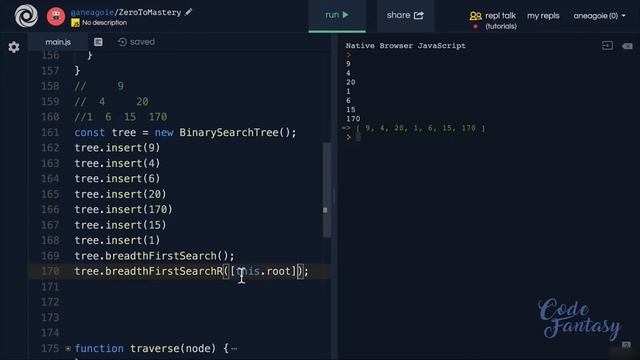The width and height of the screenshot is (640, 360).
Task: Click Native Browser JavaScript console header
Action: click(405, 46)
